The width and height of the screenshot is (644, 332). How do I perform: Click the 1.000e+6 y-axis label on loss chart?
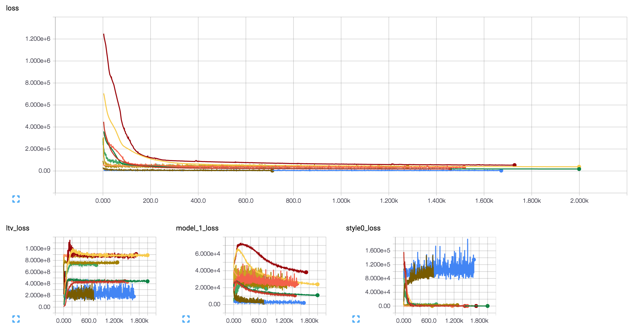pos(38,61)
